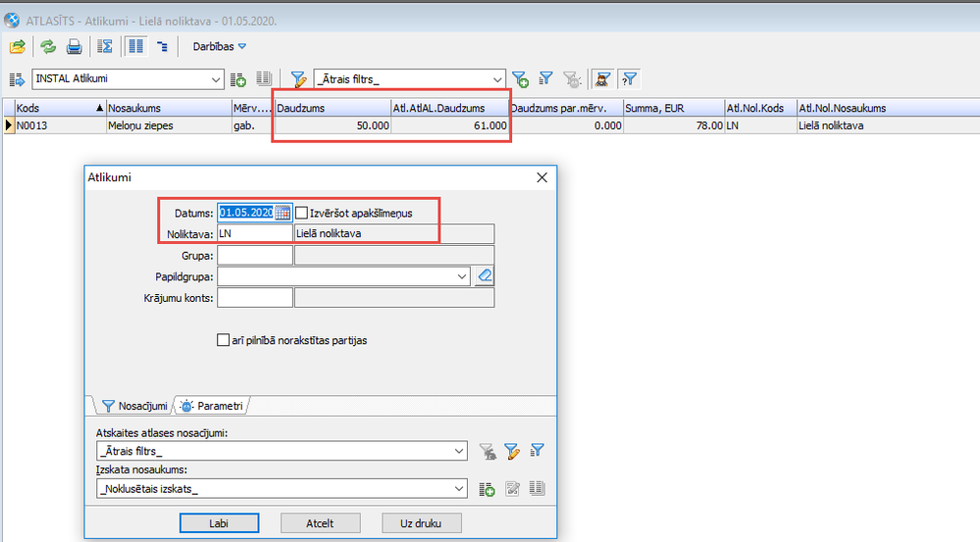Open the Papildgrupa dropdown
The width and height of the screenshot is (980, 542).
[462, 276]
